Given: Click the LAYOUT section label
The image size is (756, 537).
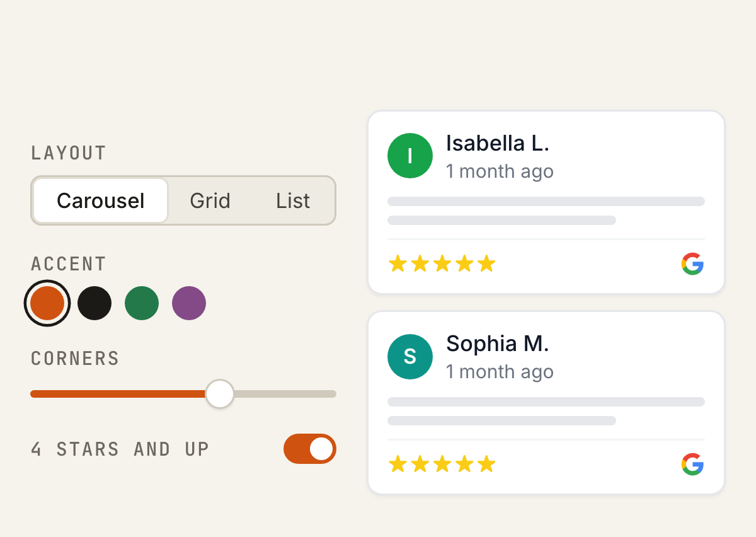Looking at the screenshot, I should point(69,153).
